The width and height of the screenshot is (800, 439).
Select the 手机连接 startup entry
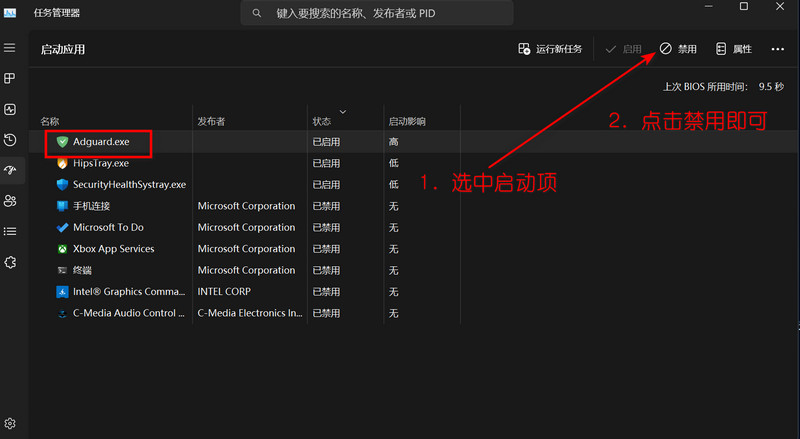91,206
